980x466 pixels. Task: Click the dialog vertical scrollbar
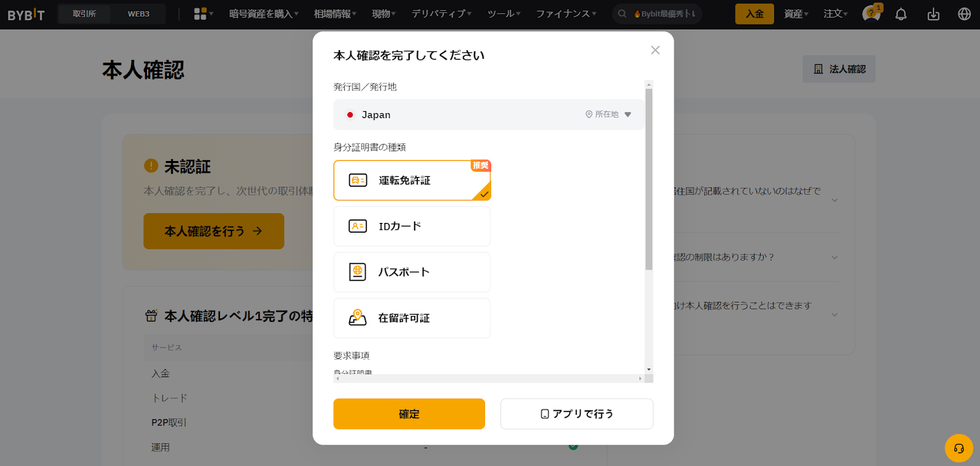[x=649, y=179]
